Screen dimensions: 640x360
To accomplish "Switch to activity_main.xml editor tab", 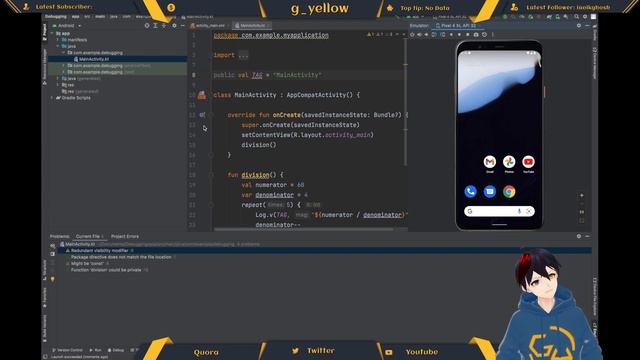I will pyautogui.click(x=210, y=25).
